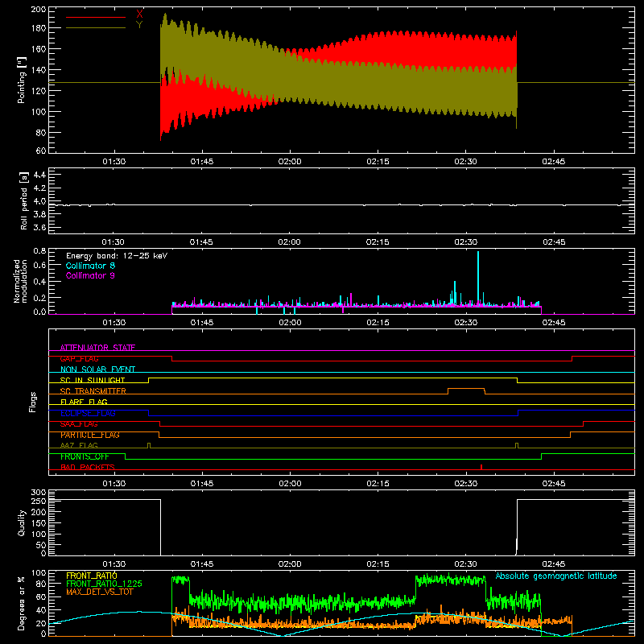Click the SC_TRANSMITTER flag label

tap(93, 391)
